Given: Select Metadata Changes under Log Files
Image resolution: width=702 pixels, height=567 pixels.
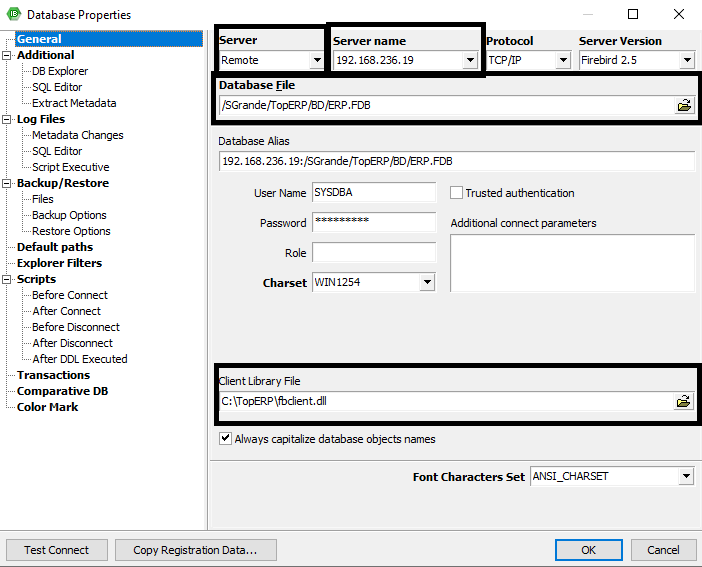Looking at the screenshot, I should 77,135.
